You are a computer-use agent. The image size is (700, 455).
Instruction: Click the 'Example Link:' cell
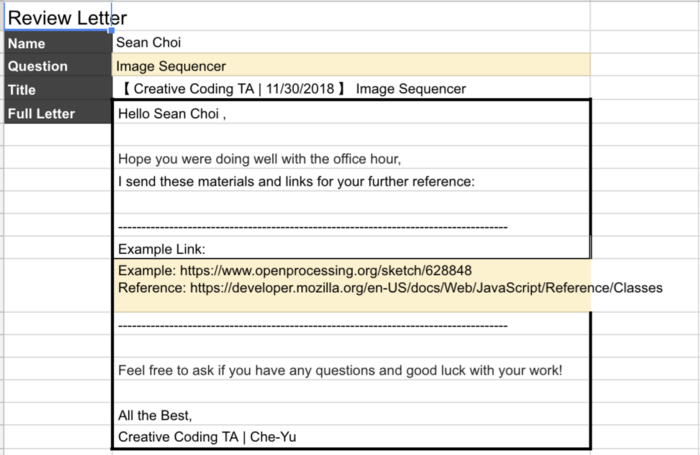(352, 248)
